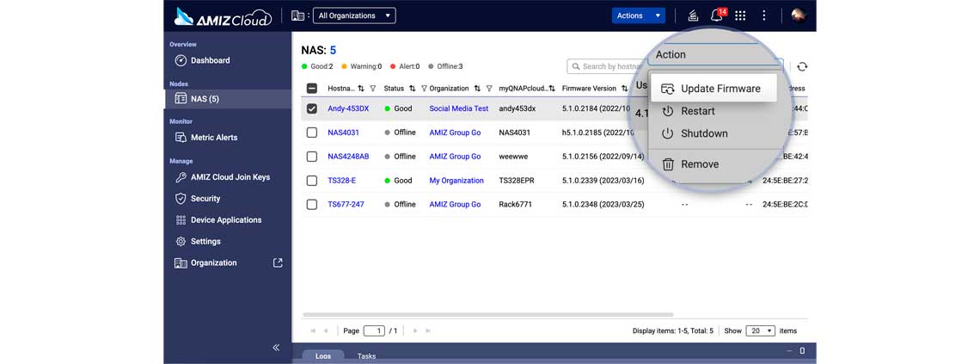Uncheck the Andy-453DX row checkbox

(312, 108)
